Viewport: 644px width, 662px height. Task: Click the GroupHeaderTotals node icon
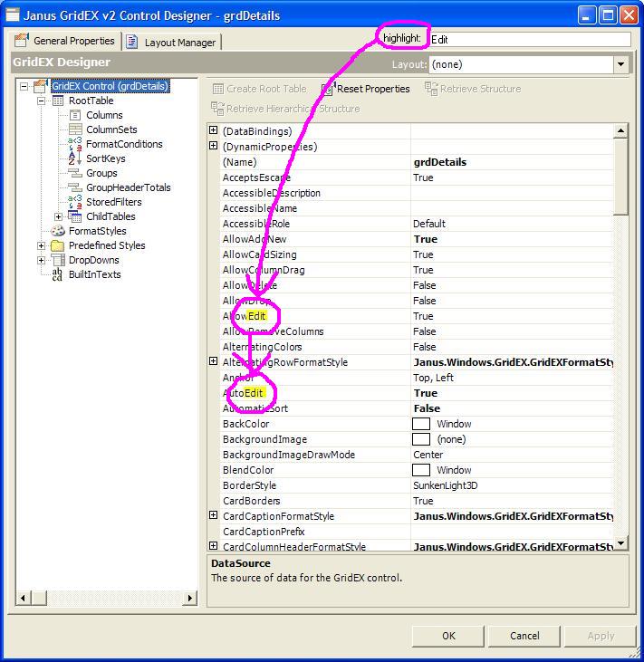click(x=75, y=187)
